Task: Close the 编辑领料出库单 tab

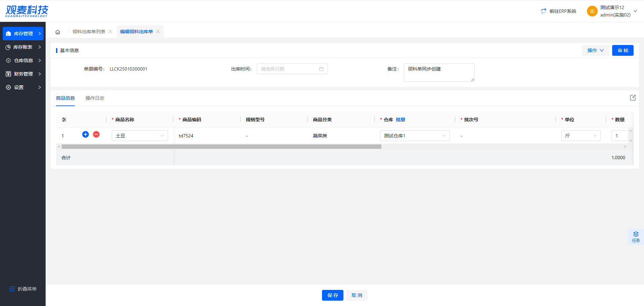Action: pos(158,32)
